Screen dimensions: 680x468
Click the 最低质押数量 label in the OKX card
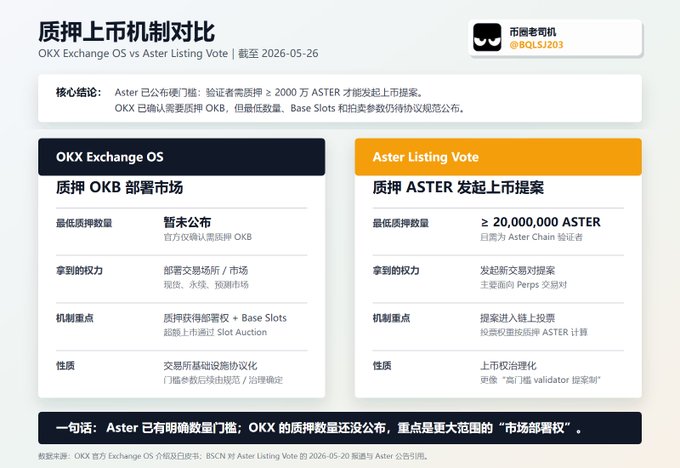click(x=84, y=223)
